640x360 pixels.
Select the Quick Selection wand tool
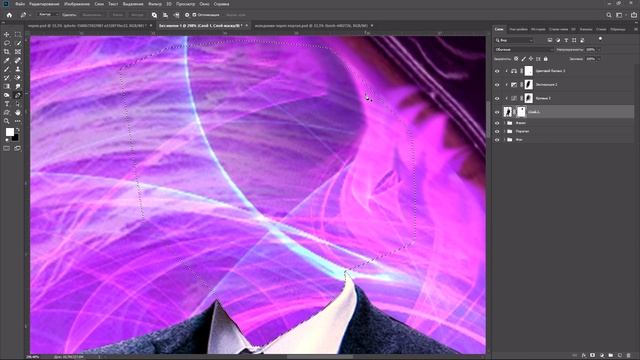point(18,43)
